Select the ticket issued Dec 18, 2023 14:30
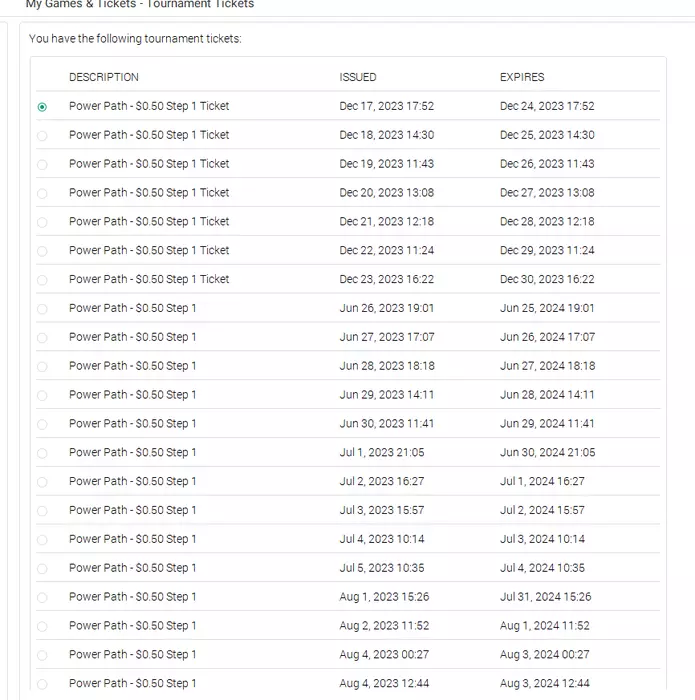 coord(42,136)
